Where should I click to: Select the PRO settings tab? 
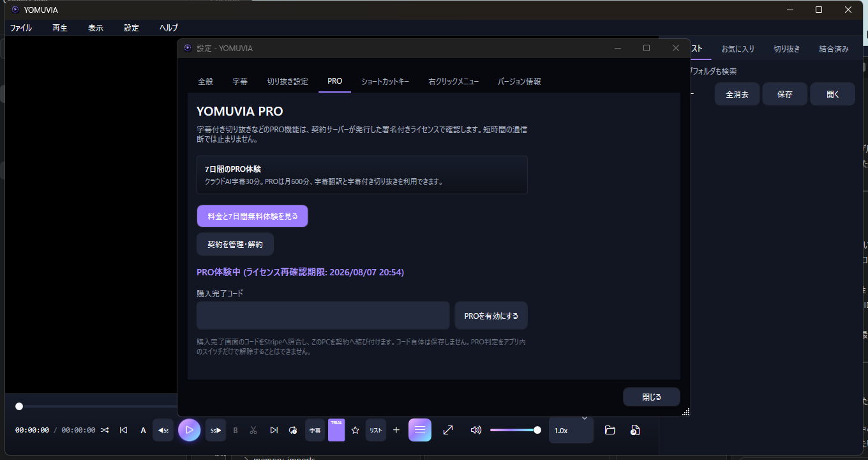pos(335,81)
